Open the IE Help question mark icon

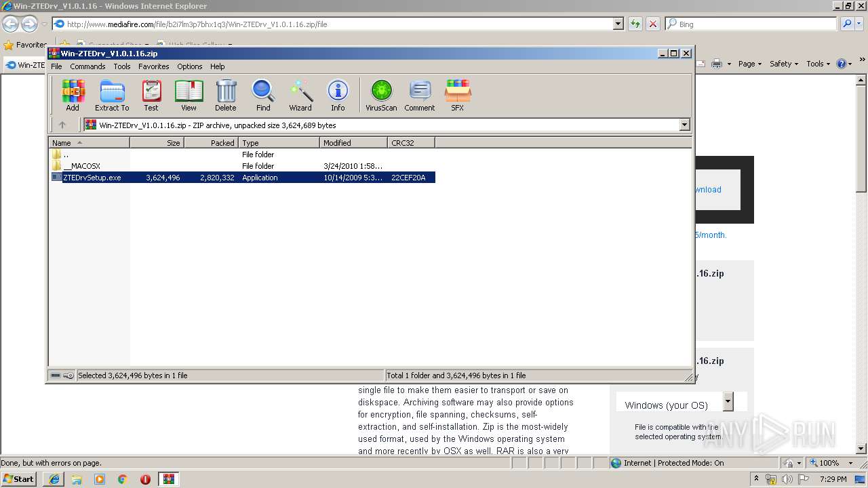click(x=841, y=64)
